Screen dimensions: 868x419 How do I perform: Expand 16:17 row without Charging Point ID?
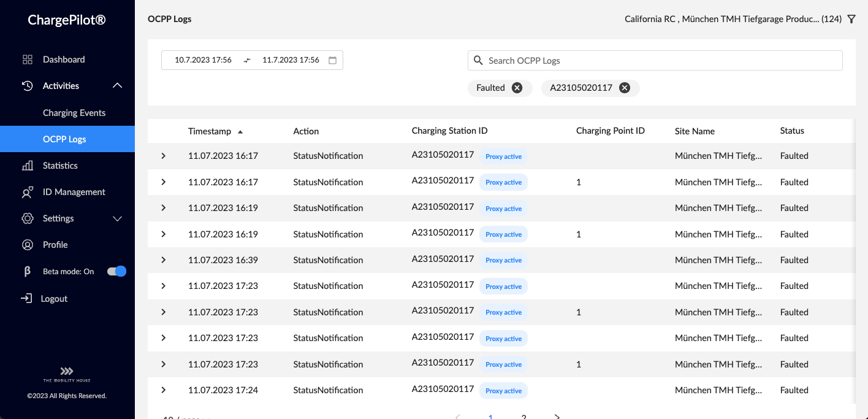[x=164, y=156]
